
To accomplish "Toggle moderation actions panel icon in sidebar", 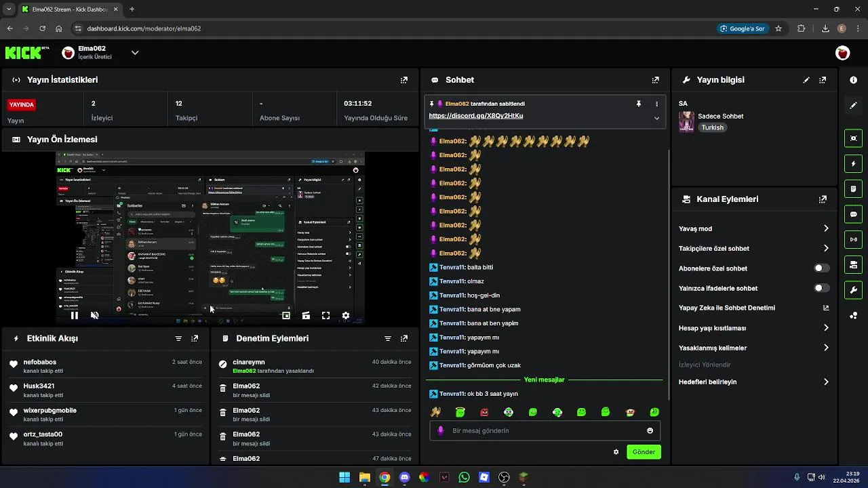I will pos(853,188).
